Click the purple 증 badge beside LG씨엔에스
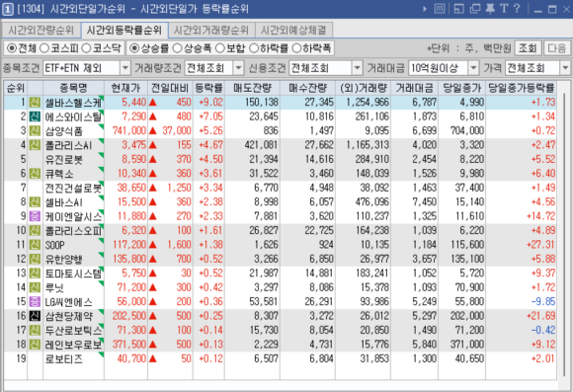The width and height of the screenshot is (573, 392). [x=35, y=302]
